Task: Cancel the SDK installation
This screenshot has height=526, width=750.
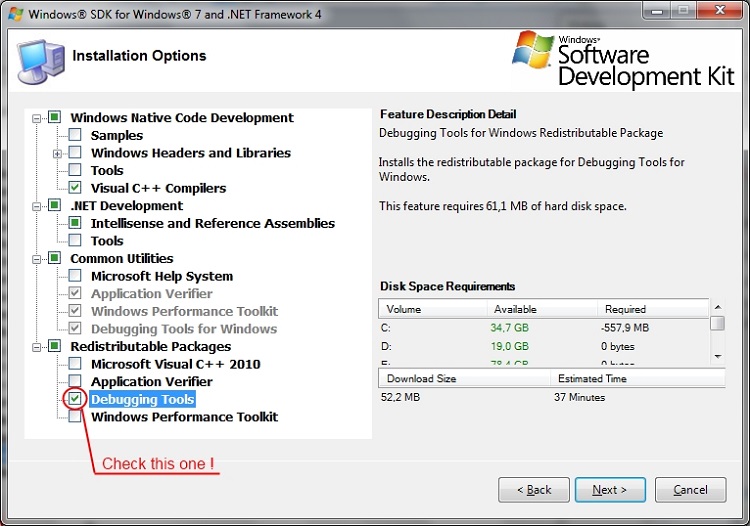Action: tap(690, 490)
